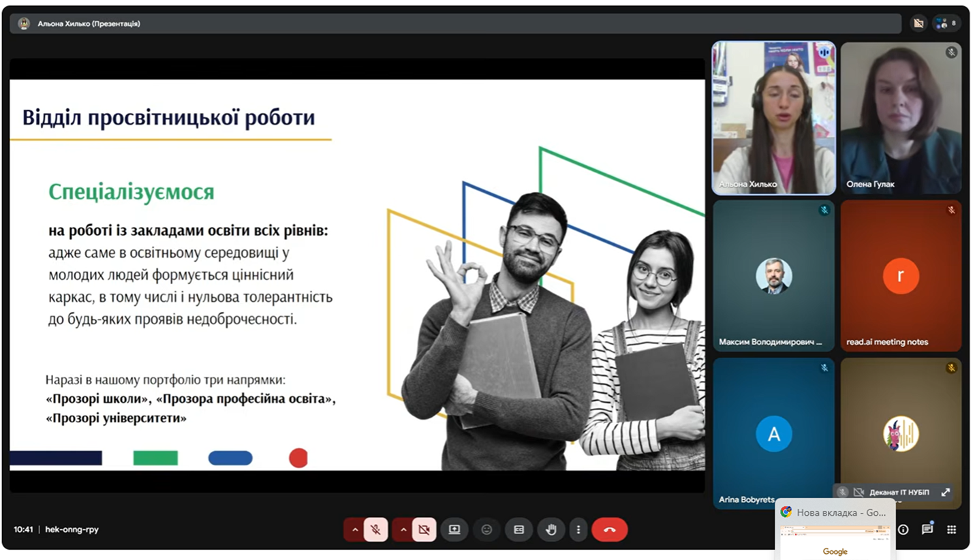Expand video settings arrow beside camera

(x=403, y=529)
